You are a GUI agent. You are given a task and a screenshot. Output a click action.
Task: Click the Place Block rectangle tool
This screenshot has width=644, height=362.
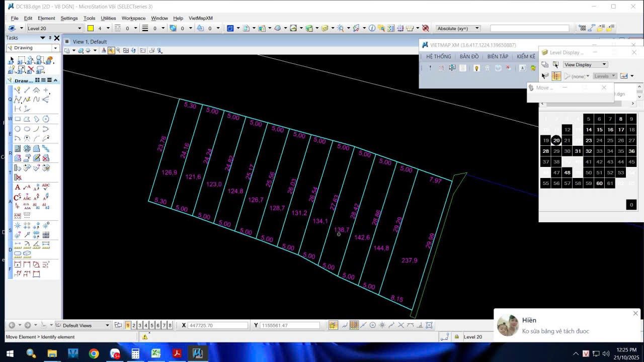tap(18, 119)
